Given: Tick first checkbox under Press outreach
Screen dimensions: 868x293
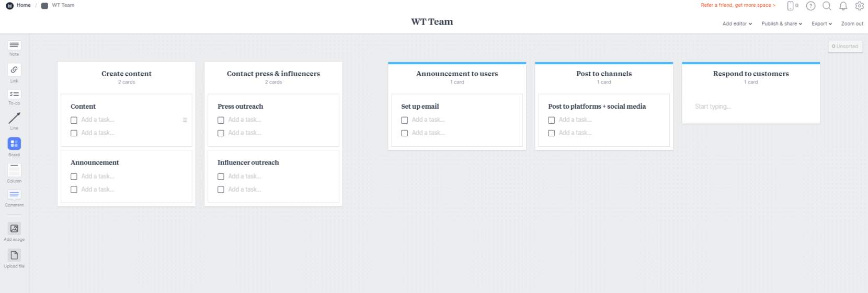Looking at the screenshot, I should (221, 120).
